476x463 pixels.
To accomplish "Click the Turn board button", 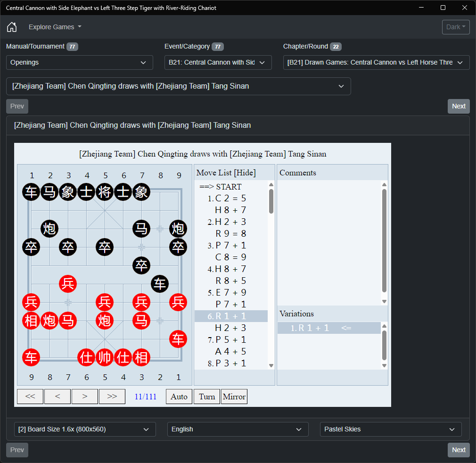I will coord(207,397).
